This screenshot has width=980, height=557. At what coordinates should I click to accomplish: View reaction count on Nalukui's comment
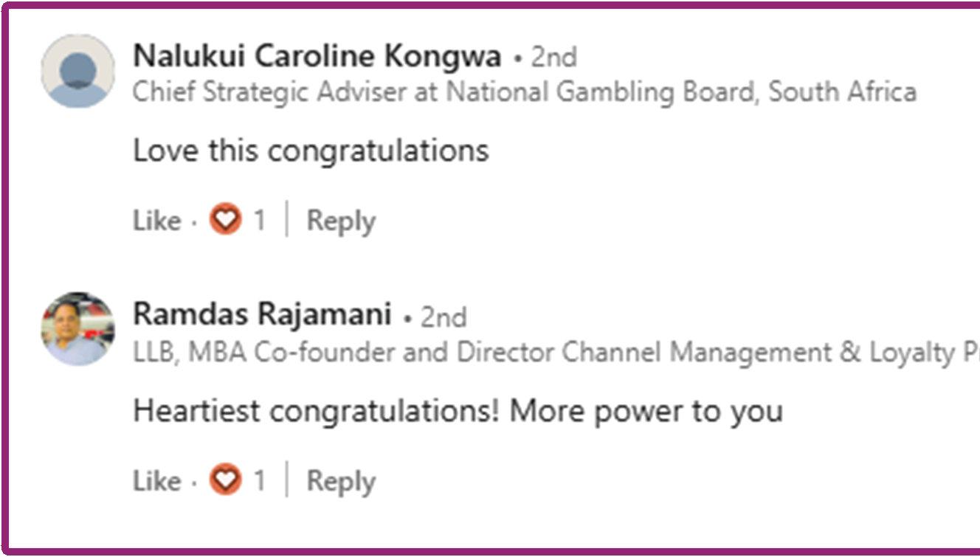click(x=259, y=221)
